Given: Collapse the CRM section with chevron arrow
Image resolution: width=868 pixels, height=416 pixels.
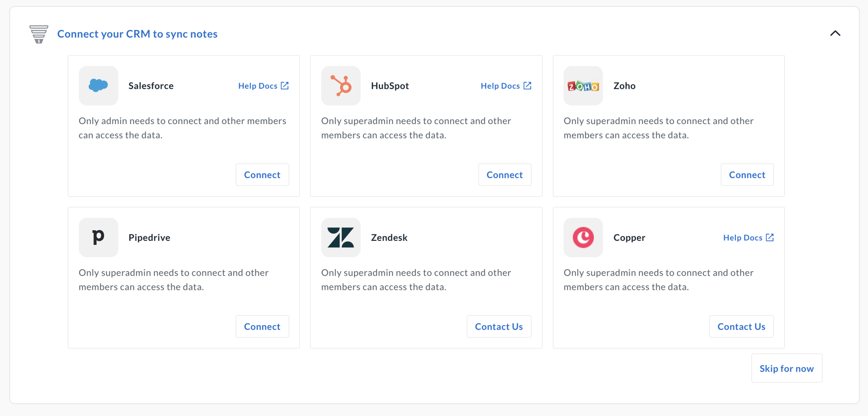Looking at the screenshot, I should click(835, 33).
